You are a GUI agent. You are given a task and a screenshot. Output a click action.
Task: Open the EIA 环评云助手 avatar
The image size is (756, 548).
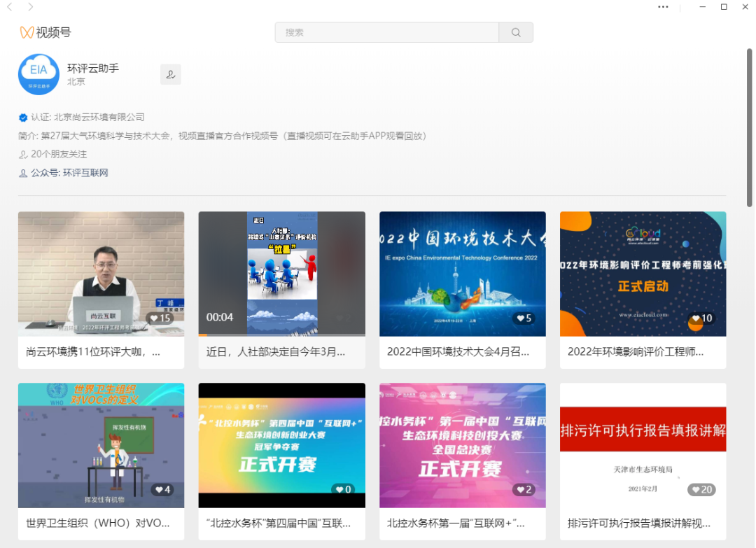tap(38, 74)
